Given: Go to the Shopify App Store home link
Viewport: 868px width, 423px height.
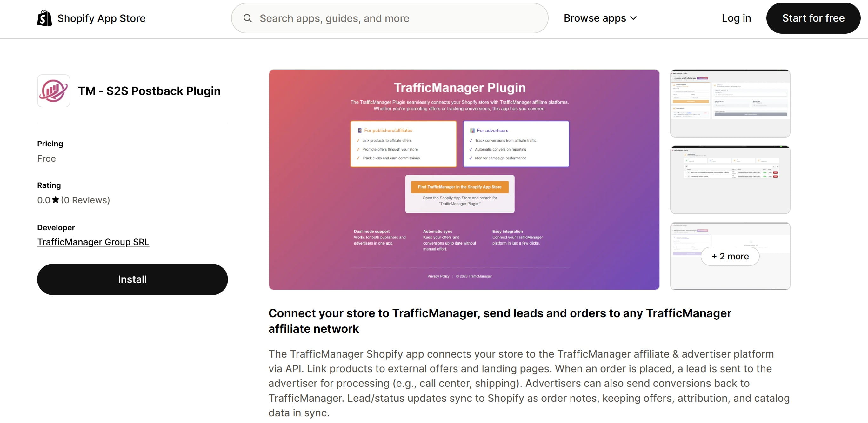Looking at the screenshot, I should (91, 18).
